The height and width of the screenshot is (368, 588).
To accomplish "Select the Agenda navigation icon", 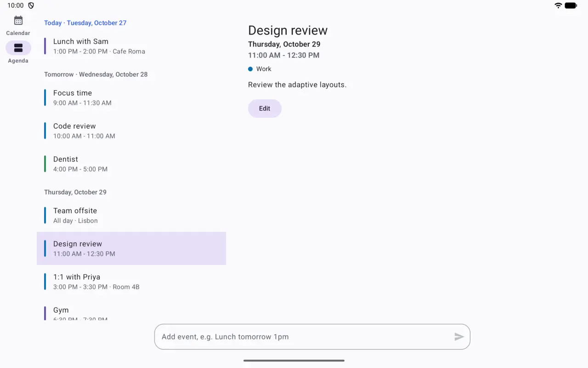I will (x=18, y=48).
